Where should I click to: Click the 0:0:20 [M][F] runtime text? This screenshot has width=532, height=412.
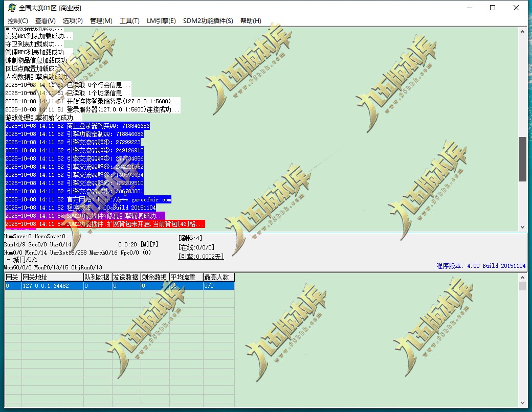[138, 244]
